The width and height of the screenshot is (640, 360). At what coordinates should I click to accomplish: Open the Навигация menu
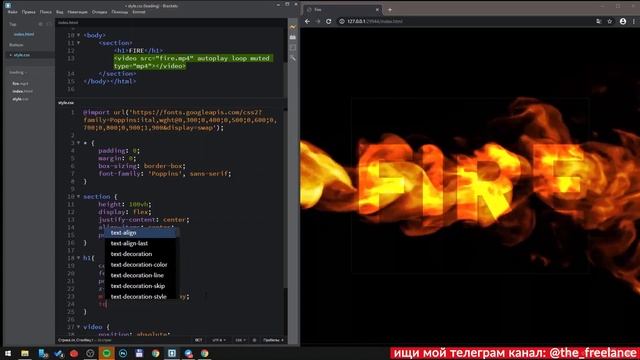78,12
